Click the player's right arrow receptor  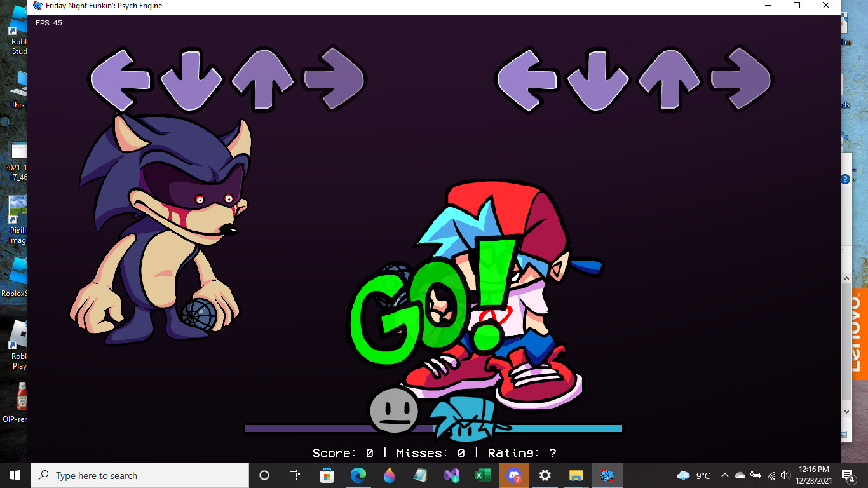[741, 79]
